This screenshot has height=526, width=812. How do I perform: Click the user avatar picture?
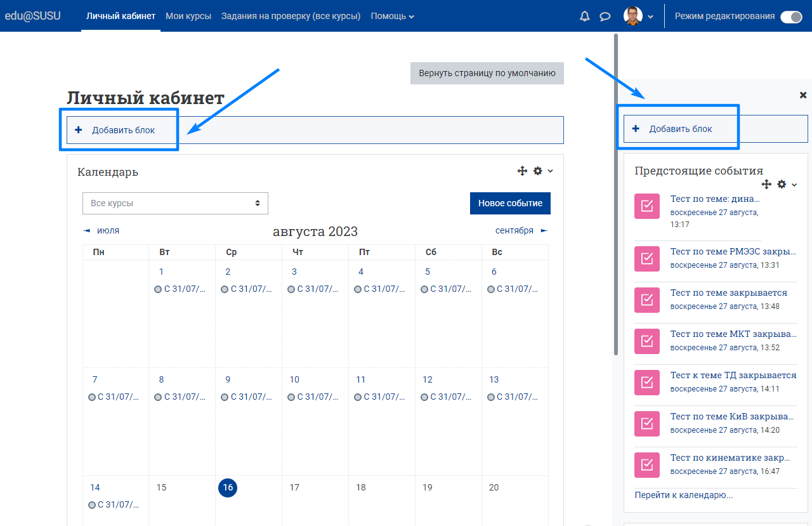point(633,16)
